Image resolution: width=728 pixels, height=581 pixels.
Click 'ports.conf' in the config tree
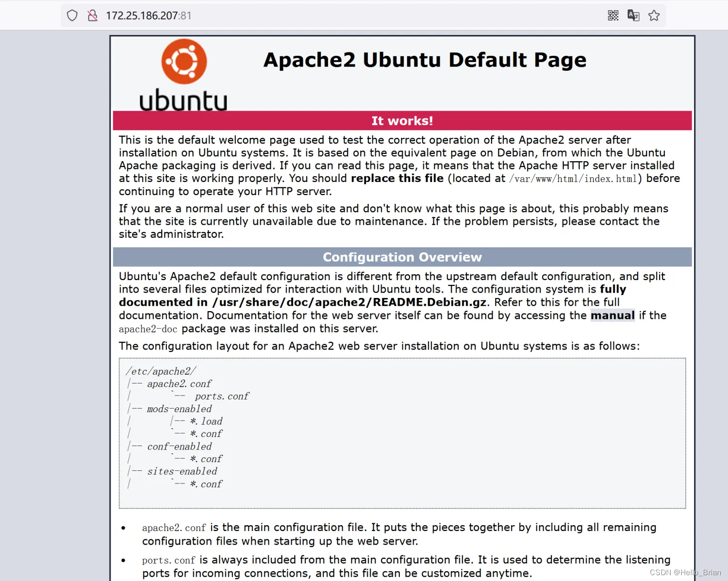click(x=222, y=397)
